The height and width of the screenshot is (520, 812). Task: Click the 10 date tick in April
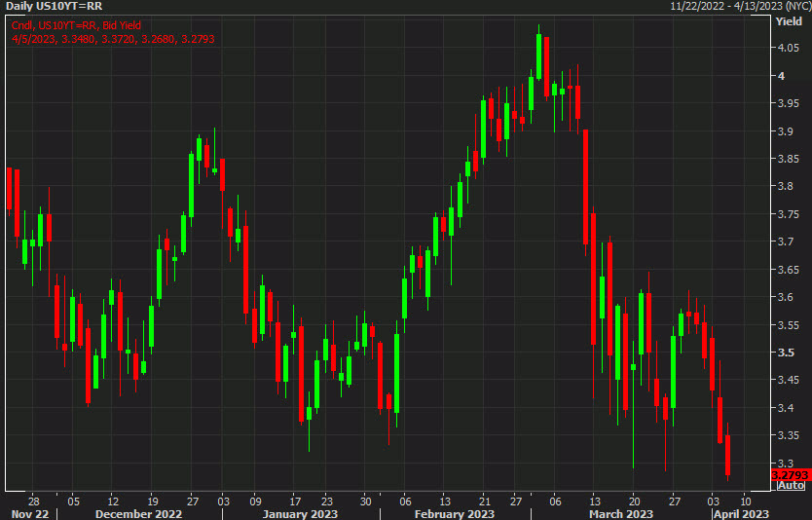coord(745,501)
